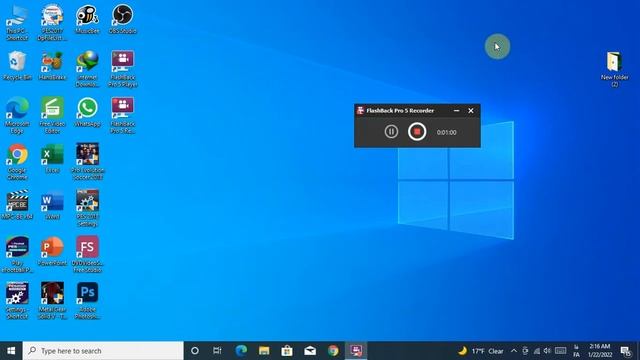Switch input language via FA indicator
640x360 pixels.
point(576,351)
